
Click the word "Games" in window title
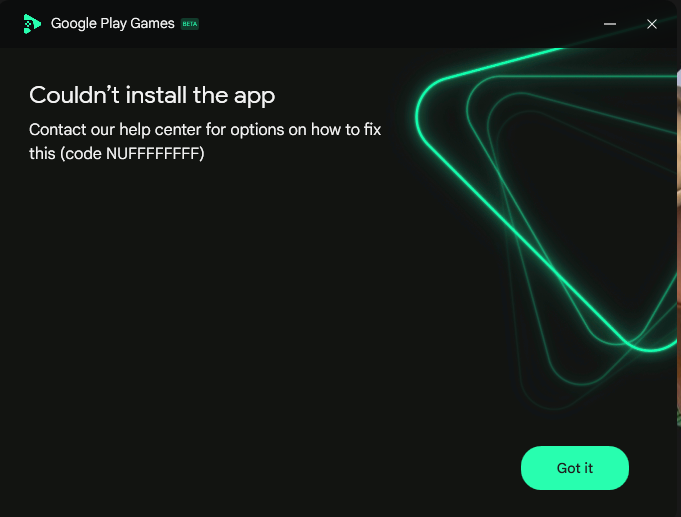(152, 23)
